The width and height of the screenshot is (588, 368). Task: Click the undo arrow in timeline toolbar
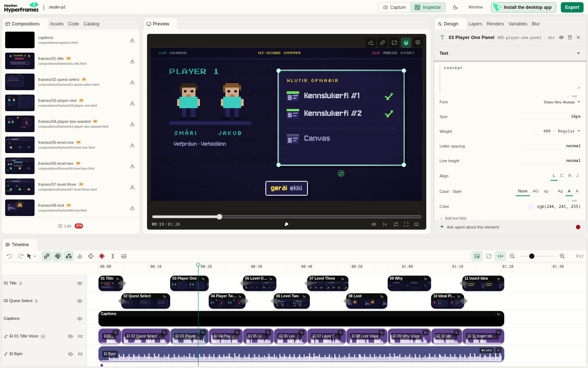click(10, 256)
